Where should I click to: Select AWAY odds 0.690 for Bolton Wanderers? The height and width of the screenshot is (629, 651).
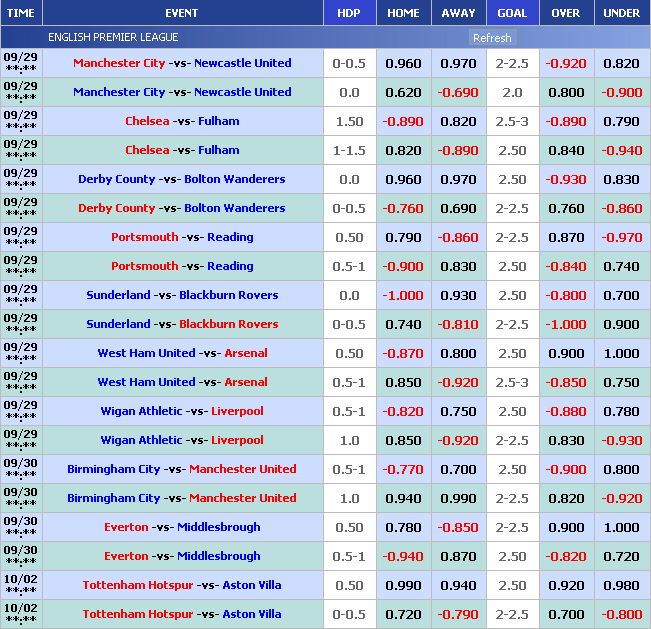click(x=458, y=208)
